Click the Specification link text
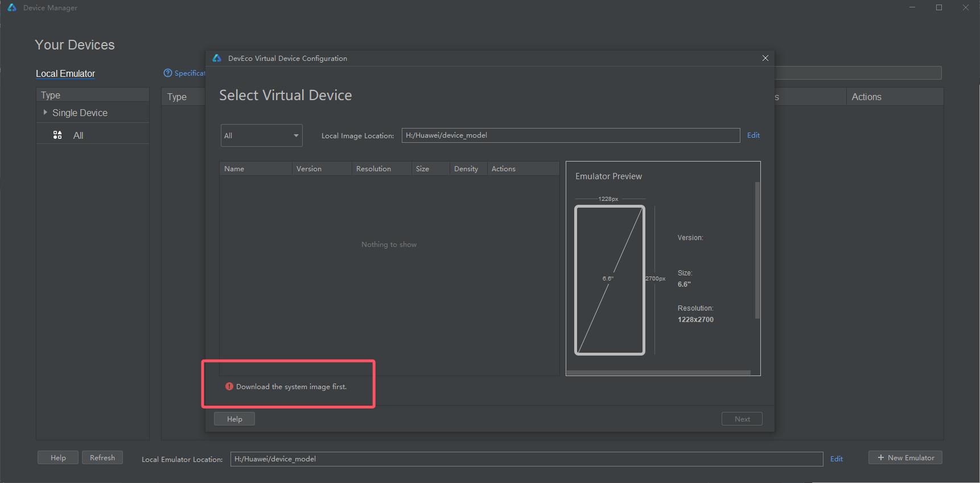980x483 pixels. pyautogui.click(x=190, y=73)
